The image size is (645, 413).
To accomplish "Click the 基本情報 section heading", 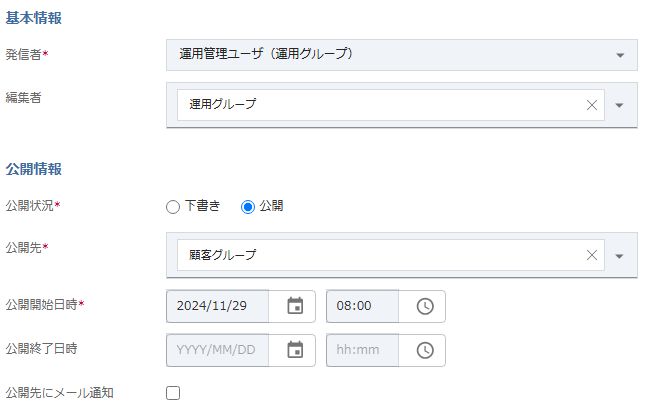I will (x=34, y=17).
